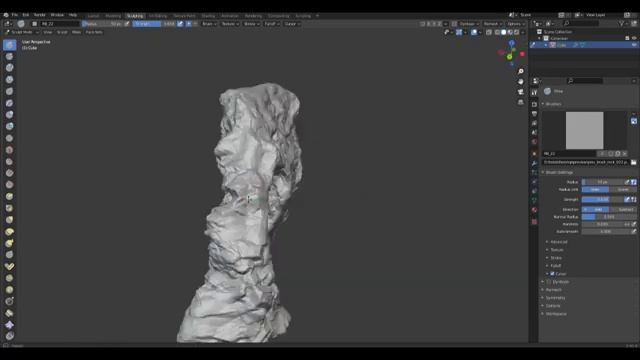Click the add workspace plus button
The height and width of the screenshot is (360, 640).
point(318,16)
